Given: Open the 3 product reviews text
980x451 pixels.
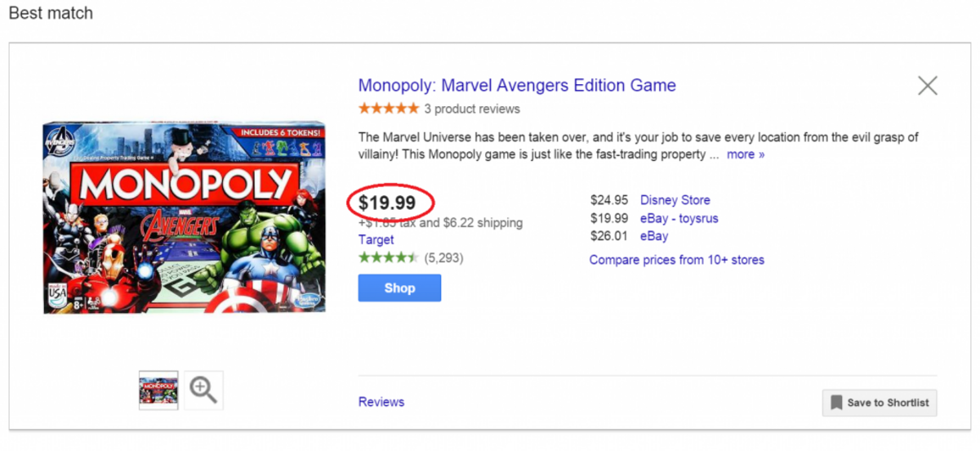Looking at the screenshot, I should pos(472,109).
